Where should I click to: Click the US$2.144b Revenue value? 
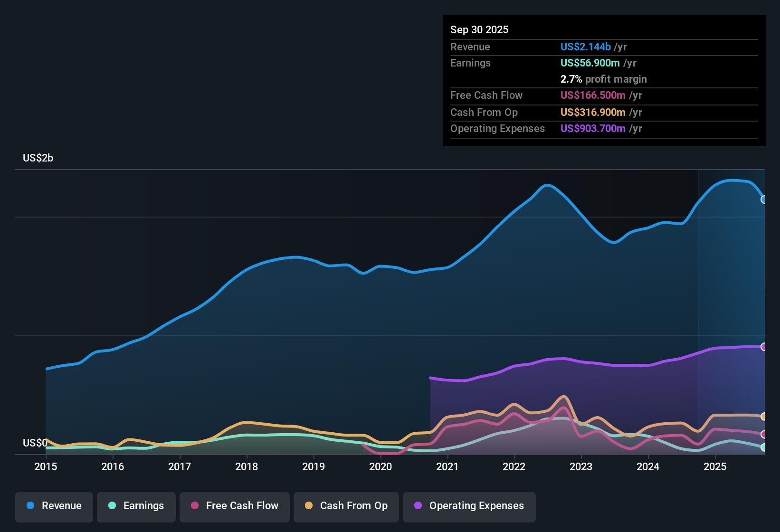pos(586,47)
